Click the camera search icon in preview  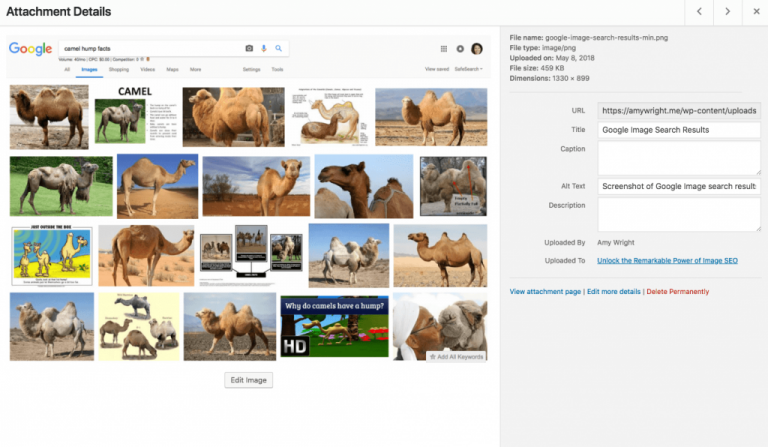click(249, 48)
